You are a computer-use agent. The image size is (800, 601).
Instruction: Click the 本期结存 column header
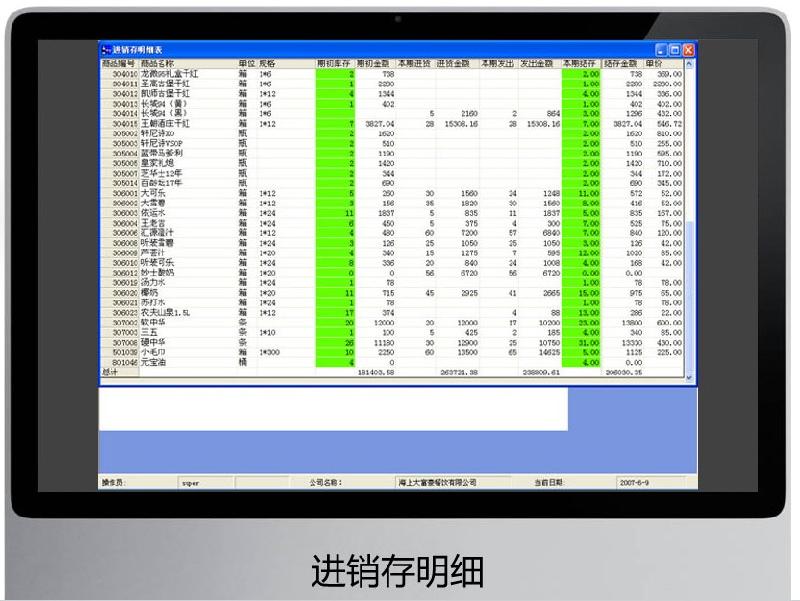(580, 62)
